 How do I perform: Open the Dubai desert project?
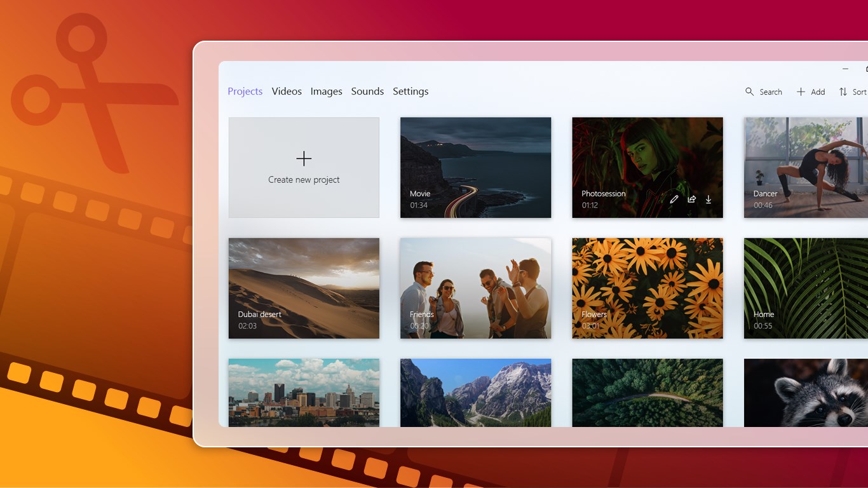(x=304, y=288)
